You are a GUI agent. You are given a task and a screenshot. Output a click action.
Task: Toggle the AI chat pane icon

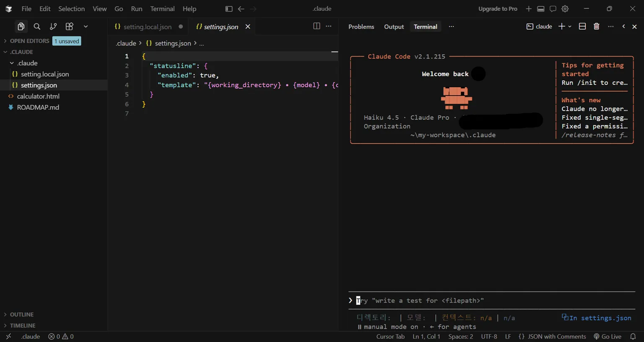coord(553,9)
